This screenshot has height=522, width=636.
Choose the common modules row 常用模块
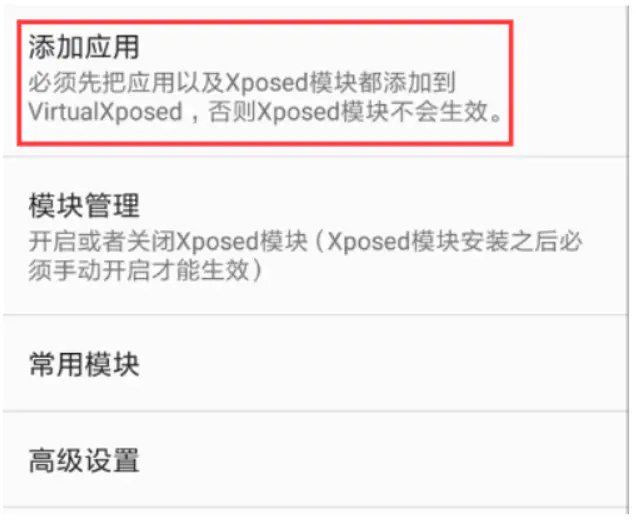315,363
